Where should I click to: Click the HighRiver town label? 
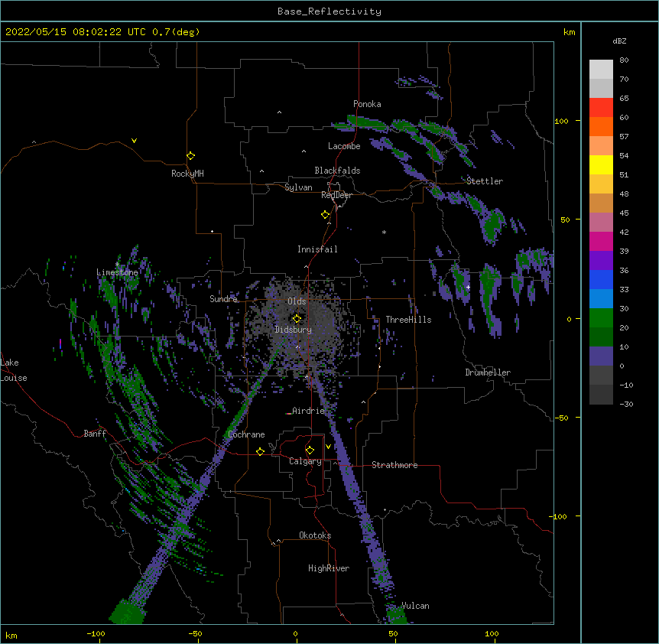click(x=329, y=568)
